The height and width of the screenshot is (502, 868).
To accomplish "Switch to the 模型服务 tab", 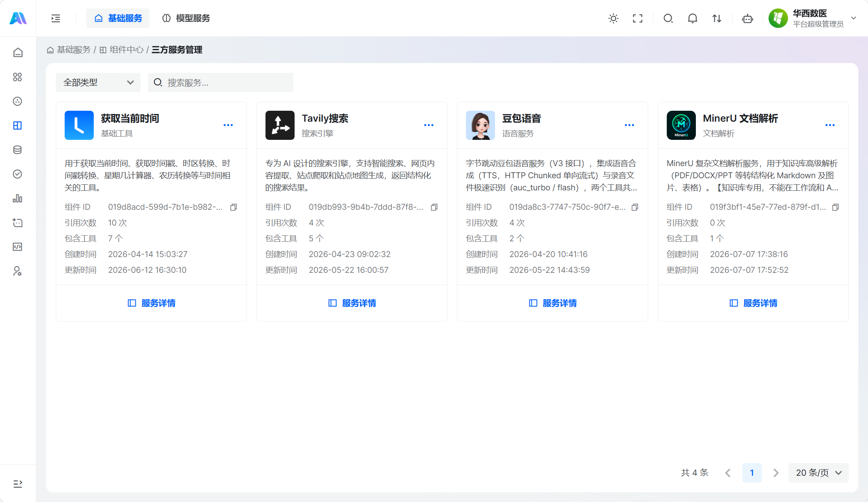I will coord(186,18).
